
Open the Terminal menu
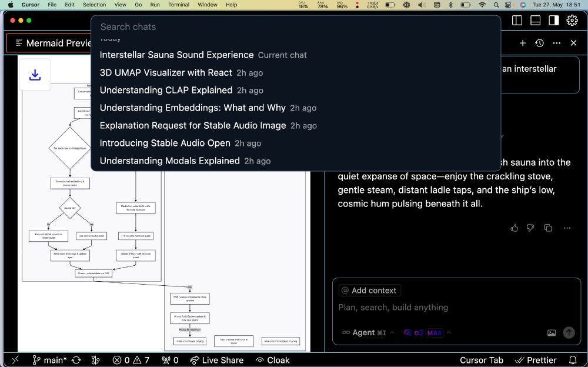(x=179, y=5)
